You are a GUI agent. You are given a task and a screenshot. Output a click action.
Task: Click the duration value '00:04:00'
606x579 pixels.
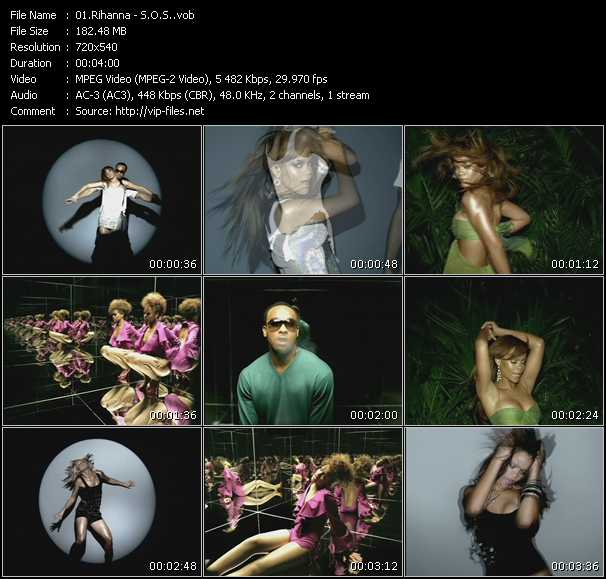click(x=97, y=63)
